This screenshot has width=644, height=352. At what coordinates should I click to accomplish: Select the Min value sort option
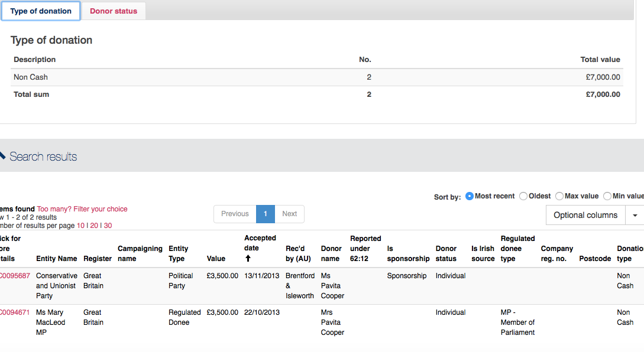point(607,196)
